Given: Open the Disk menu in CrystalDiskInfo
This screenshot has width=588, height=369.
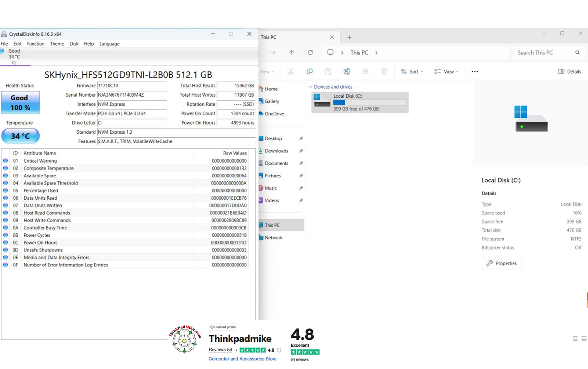Looking at the screenshot, I should pyautogui.click(x=74, y=44).
